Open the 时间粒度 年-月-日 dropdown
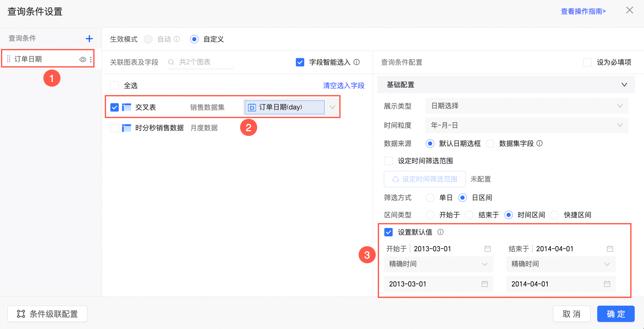This screenshot has height=329, width=644. 527,125
